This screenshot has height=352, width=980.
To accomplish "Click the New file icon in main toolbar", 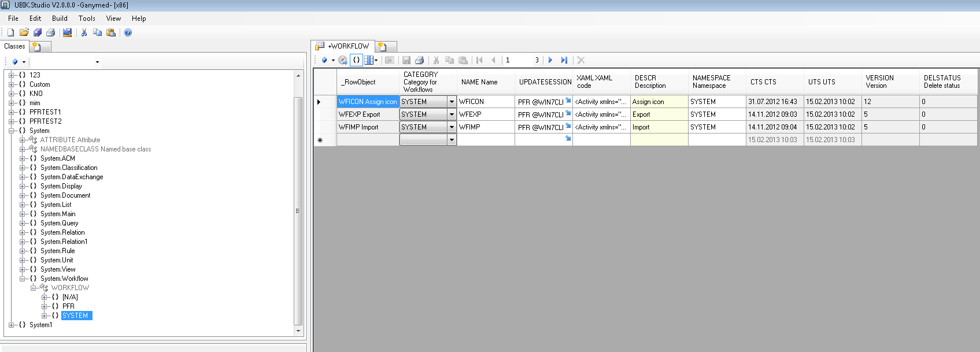I will 10,33.
